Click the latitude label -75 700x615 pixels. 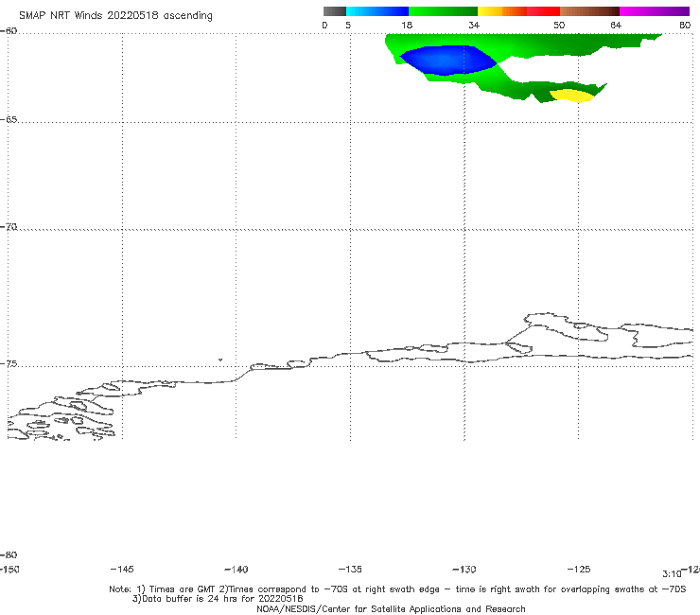[x=9, y=364]
